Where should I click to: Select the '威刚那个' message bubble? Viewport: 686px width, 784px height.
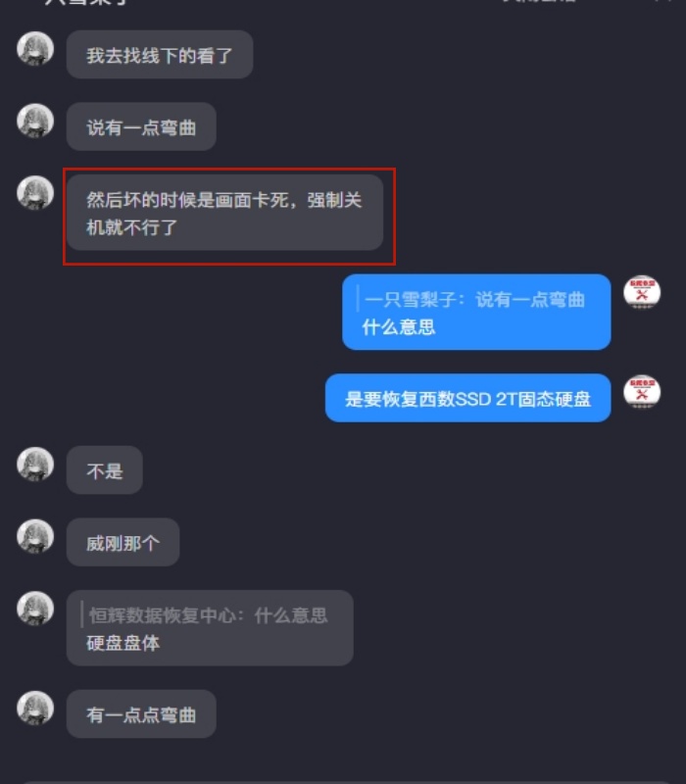pyautogui.click(x=123, y=543)
